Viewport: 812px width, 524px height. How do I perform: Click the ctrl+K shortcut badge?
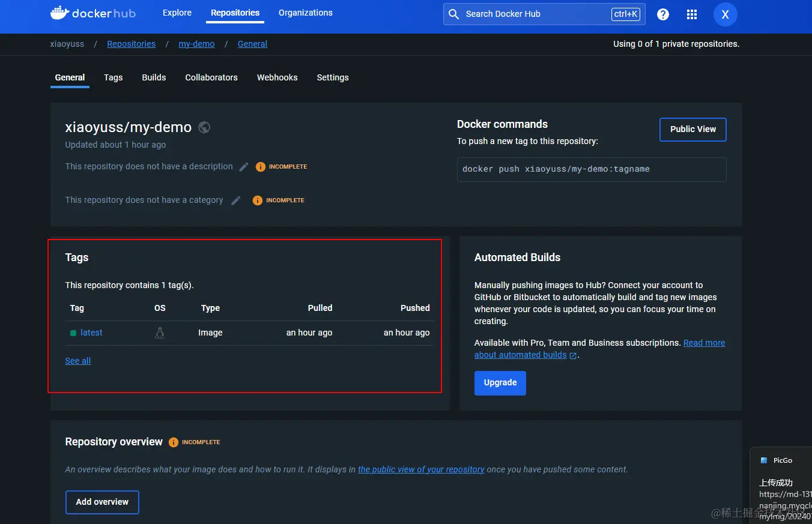[x=626, y=14]
